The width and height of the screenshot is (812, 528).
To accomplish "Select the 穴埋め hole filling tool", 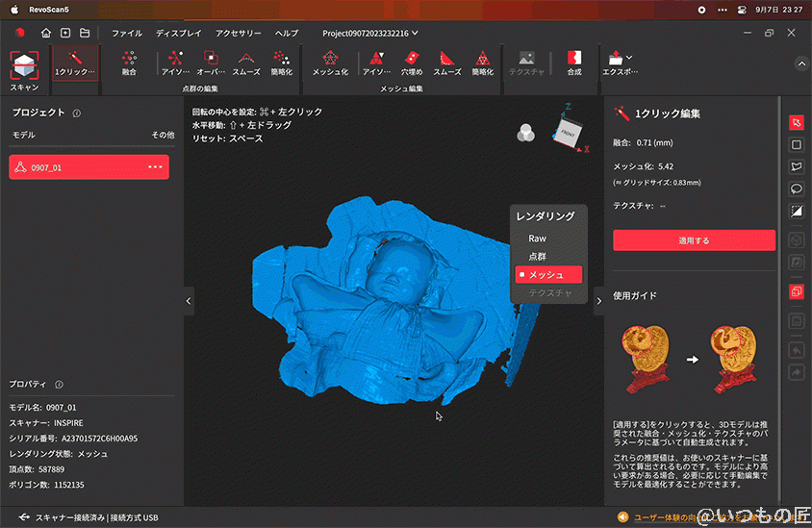I will tap(411, 63).
